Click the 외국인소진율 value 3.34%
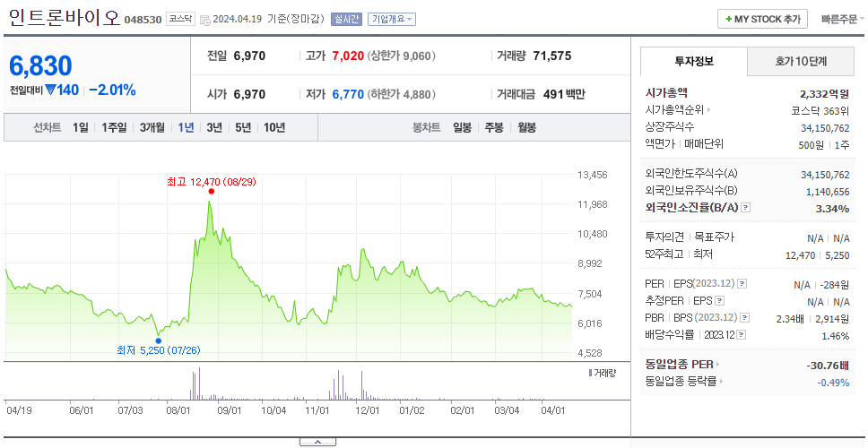The image size is (868, 448). [x=832, y=209]
